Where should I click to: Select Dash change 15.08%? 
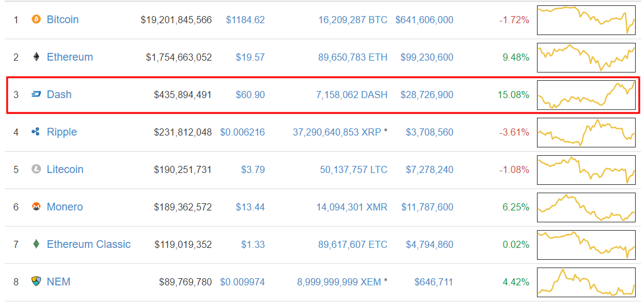pyautogui.click(x=513, y=95)
